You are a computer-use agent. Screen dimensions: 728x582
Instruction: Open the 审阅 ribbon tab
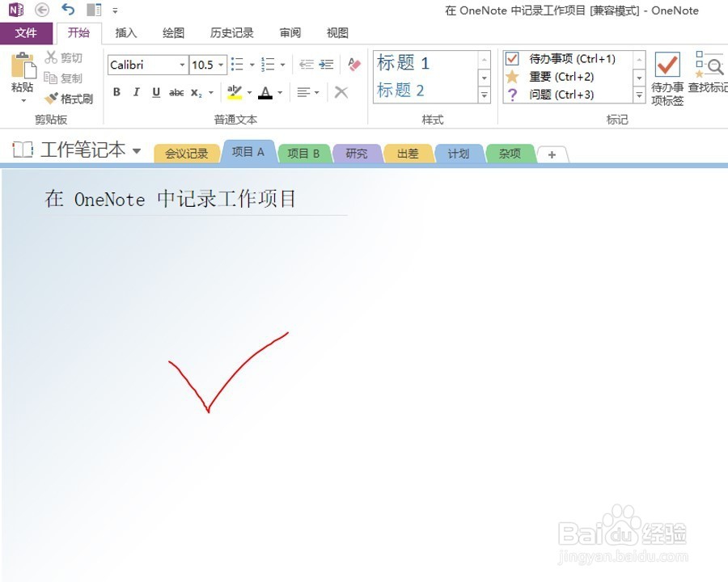290,33
